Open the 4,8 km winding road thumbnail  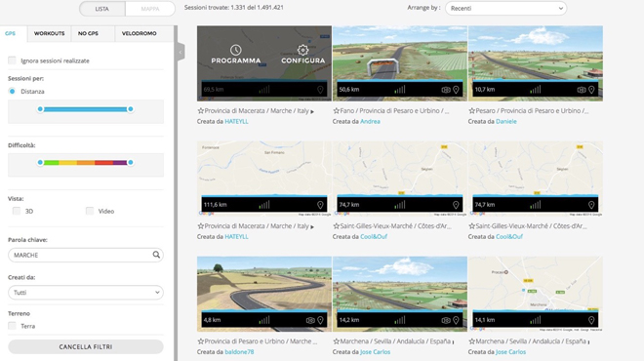(264, 294)
